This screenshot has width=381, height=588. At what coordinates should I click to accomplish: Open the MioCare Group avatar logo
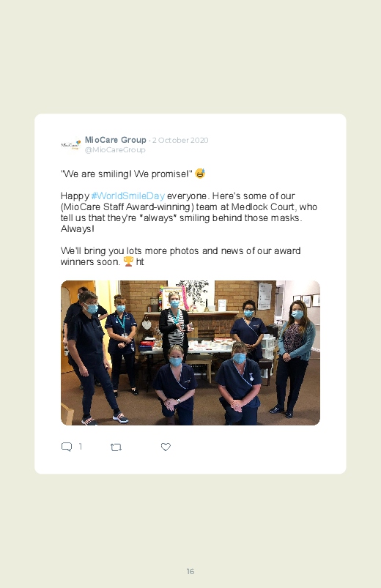(x=70, y=145)
